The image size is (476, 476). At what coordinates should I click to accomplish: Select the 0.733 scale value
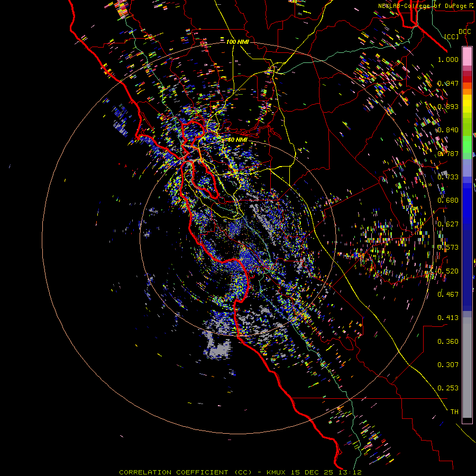(x=448, y=177)
